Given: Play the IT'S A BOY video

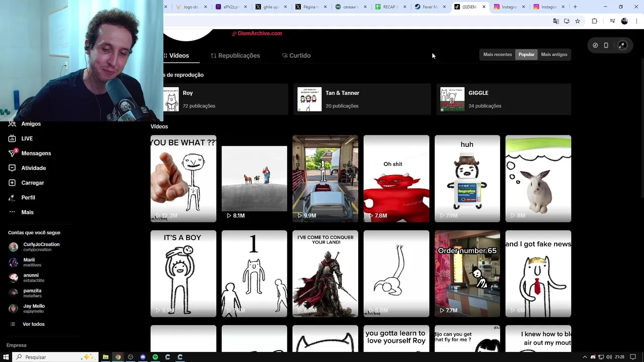Looking at the screenshot, I should click(x=183, y=274).
